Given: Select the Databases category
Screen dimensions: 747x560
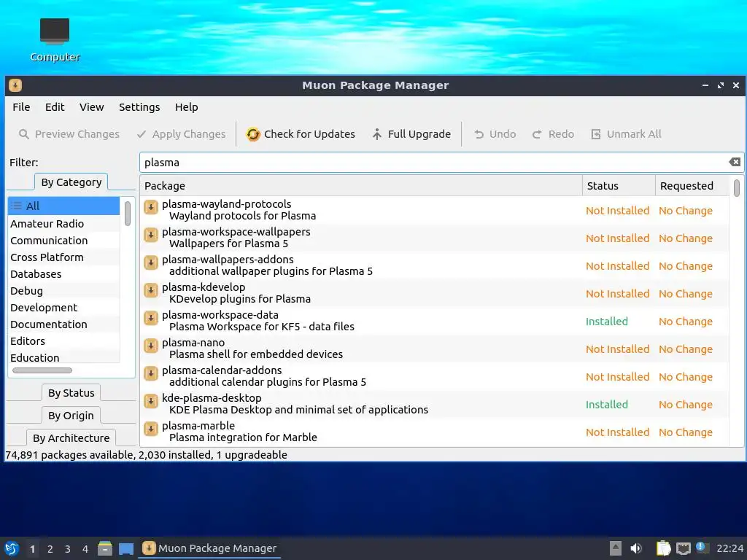Looking at the screenshot, I should [x=63, y=274].
